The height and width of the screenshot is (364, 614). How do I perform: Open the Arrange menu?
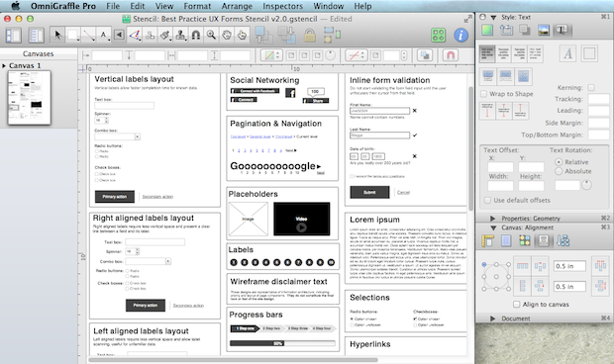point(237,6)
